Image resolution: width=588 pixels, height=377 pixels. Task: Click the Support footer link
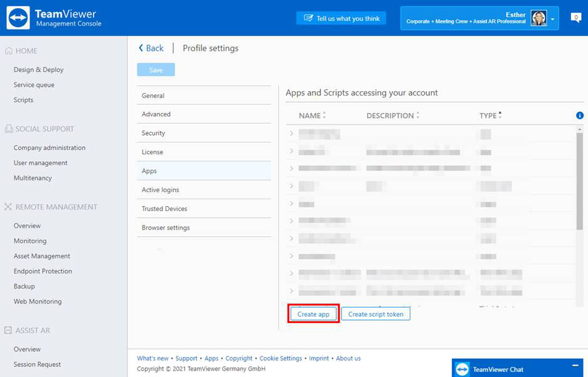pos(186,358)
